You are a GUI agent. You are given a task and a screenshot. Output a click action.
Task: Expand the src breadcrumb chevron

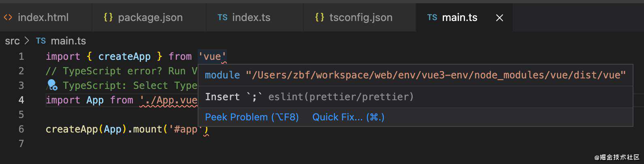click(x=27, y=41)
